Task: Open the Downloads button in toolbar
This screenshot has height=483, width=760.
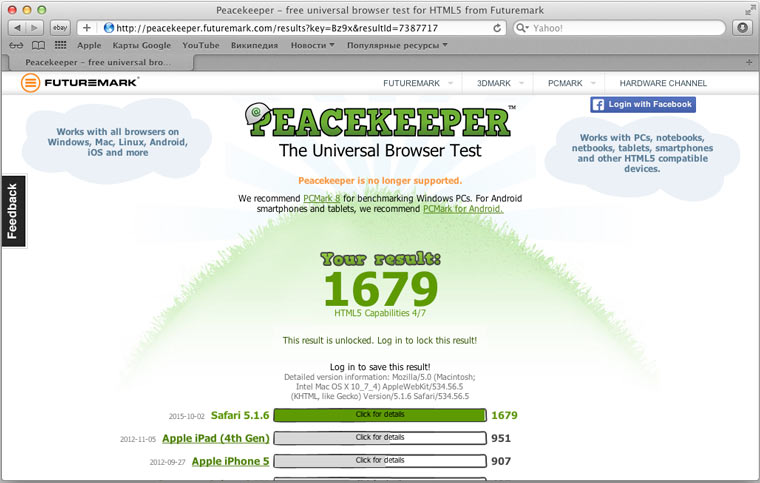Action: (x=742, y=28)
